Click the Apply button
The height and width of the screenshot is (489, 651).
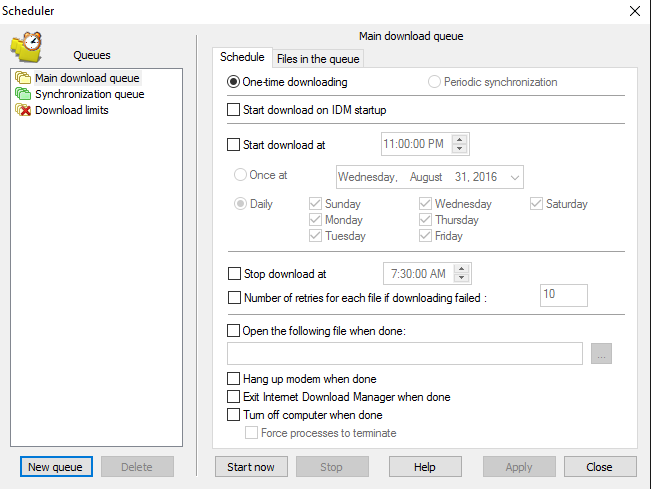point(519,467)
